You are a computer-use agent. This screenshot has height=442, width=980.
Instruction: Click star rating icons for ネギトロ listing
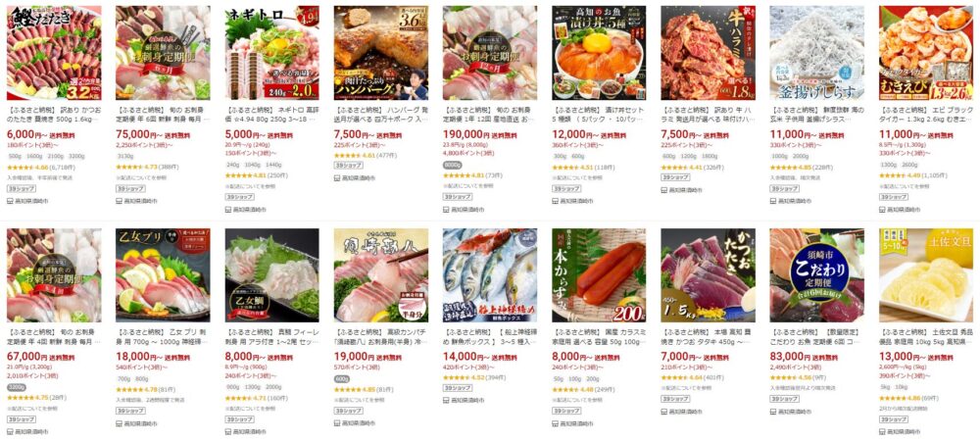coord(237,175)
